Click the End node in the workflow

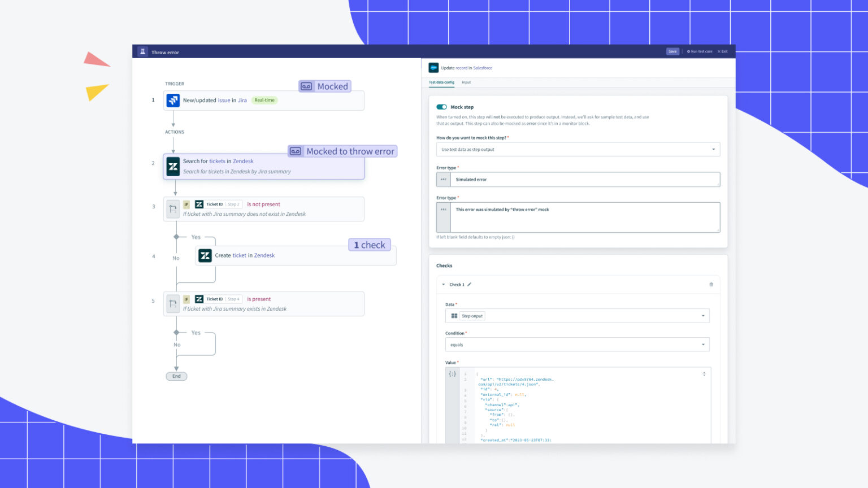click(x=176, y=376)
